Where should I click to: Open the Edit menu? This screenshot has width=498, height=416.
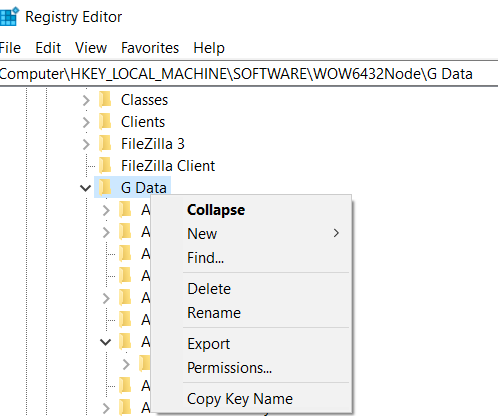tap(48, 48)
